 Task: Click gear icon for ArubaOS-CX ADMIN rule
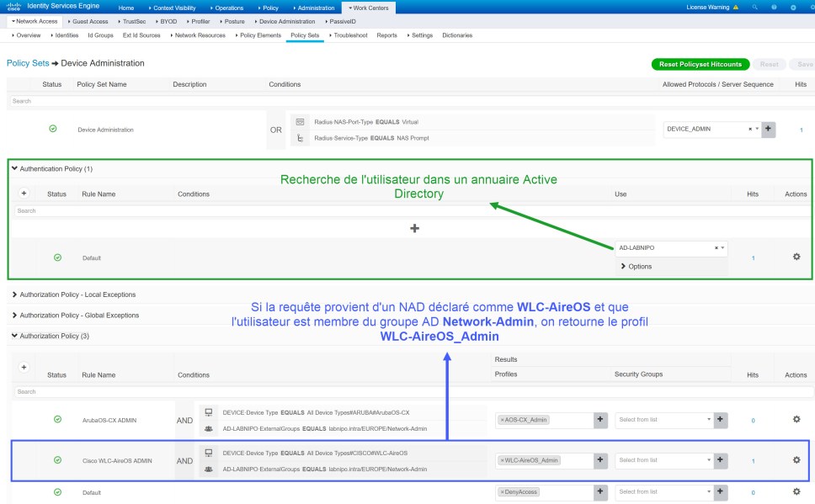pyautogui.click(x=796, y=418)
